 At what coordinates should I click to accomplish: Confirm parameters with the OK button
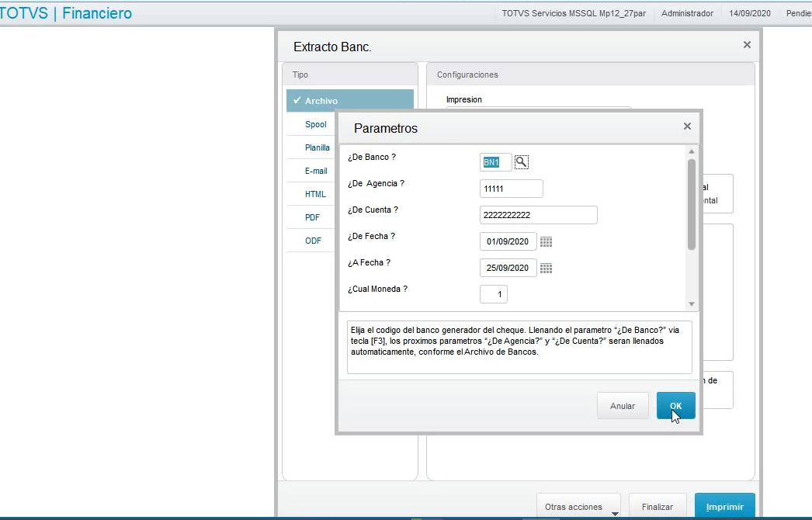click(676, 406)
